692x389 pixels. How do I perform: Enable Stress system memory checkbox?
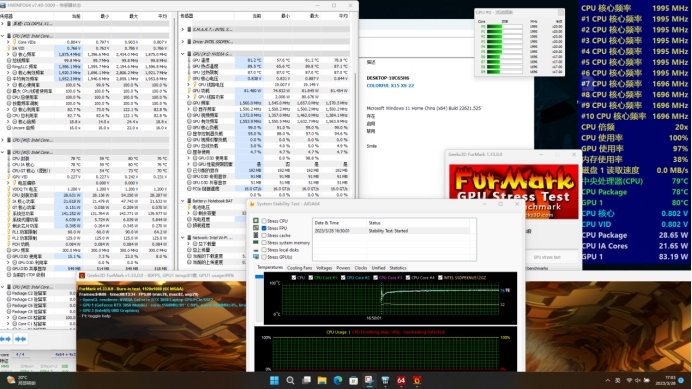pos(264,242)
